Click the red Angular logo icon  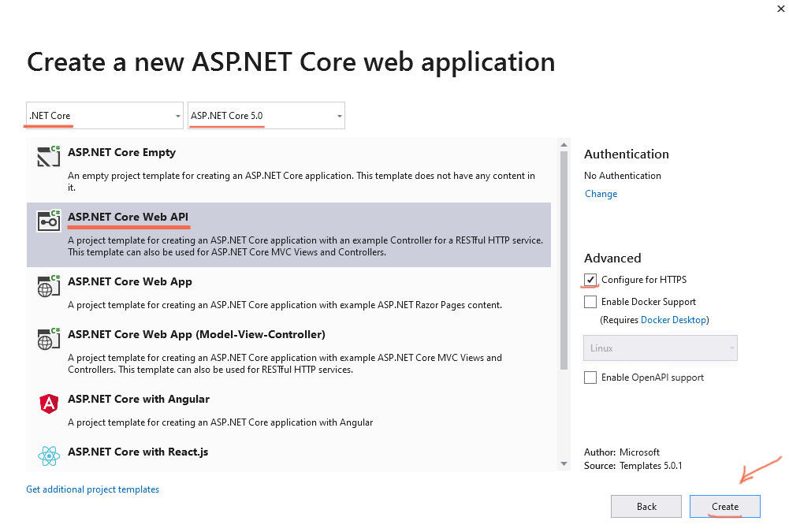(49, 404)
